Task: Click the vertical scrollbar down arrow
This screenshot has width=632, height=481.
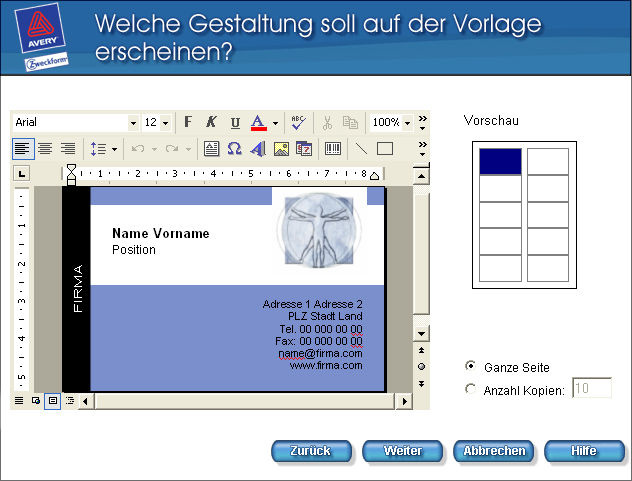Action: tap(421, 333)
